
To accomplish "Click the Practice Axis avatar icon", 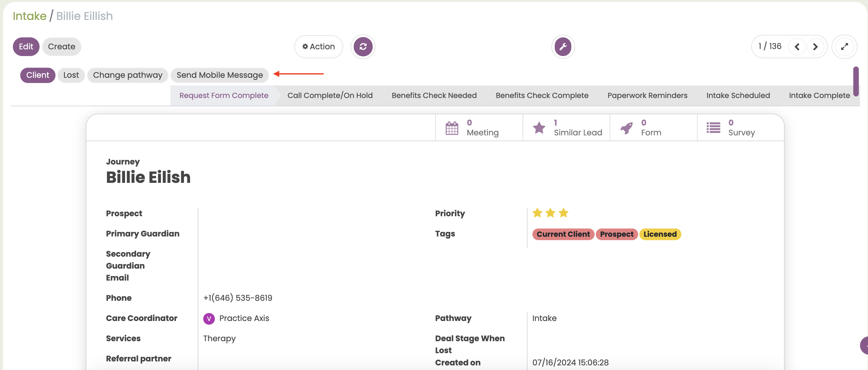I will coord(209,319).
